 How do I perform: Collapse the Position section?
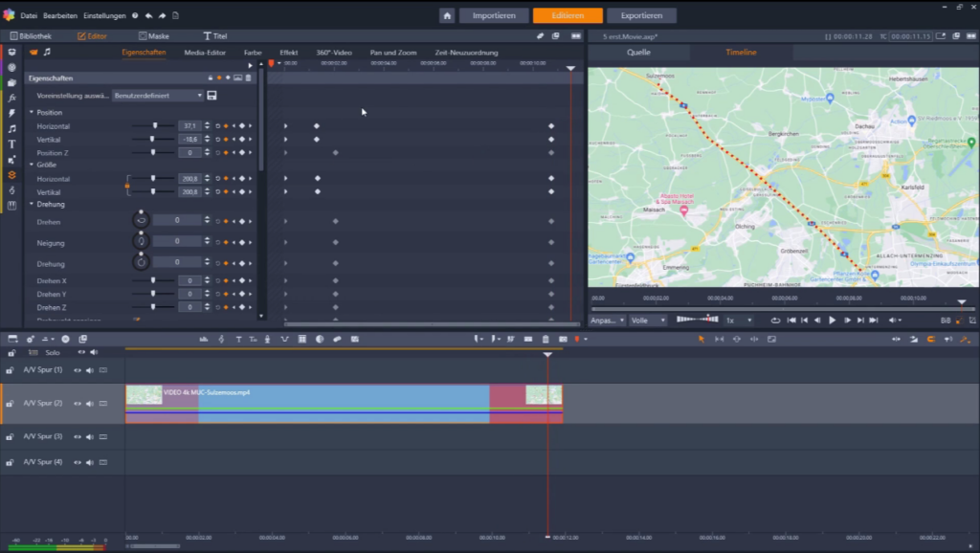point(32,112)
